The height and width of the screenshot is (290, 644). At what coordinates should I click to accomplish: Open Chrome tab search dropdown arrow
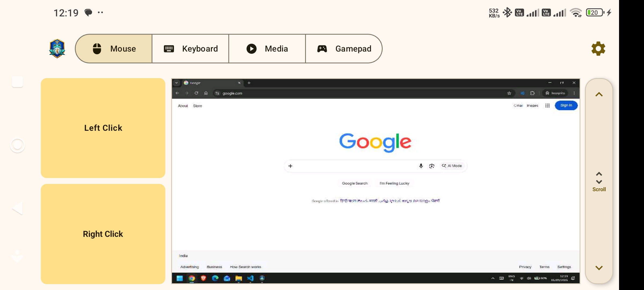pos(176,83)
